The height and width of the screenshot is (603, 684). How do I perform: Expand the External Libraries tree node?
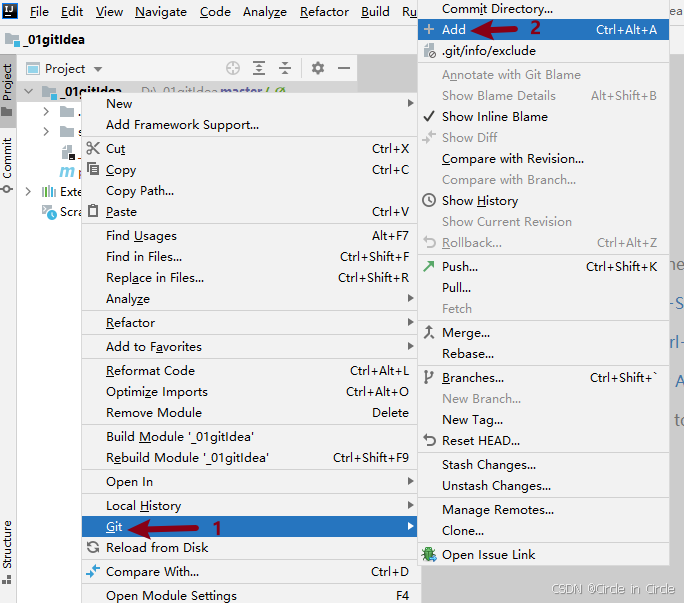pos(26,191)
